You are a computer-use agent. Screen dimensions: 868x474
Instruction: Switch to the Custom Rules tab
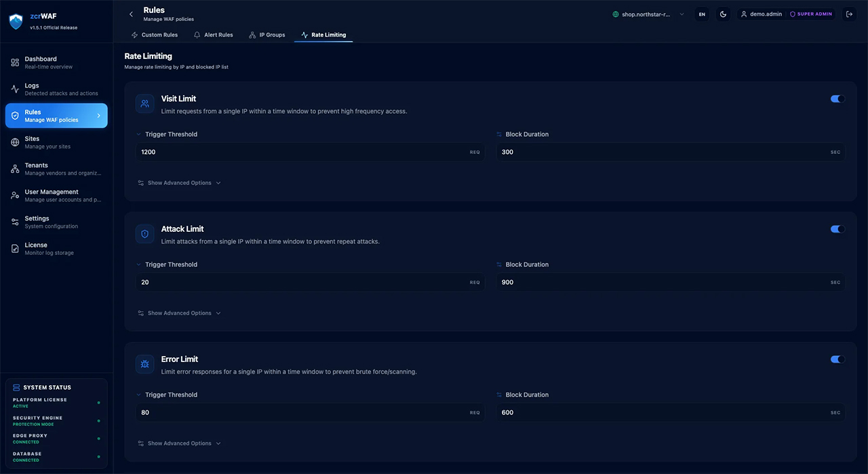point(155,35)
